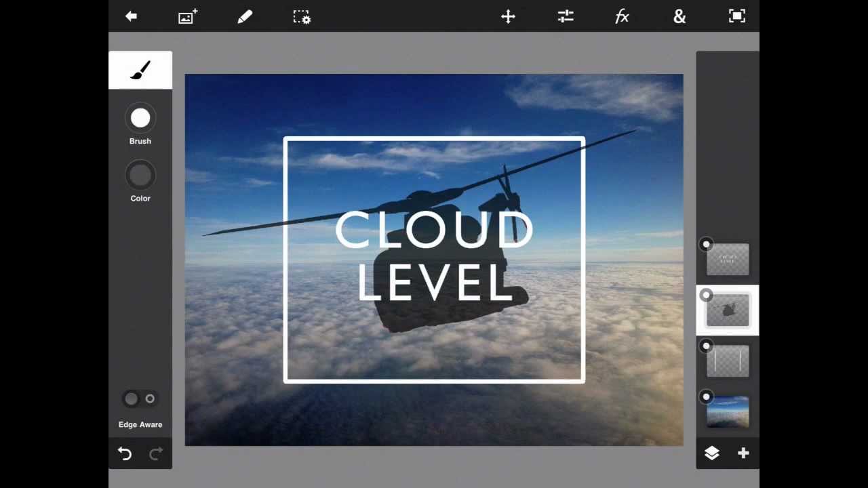Toggle visibility of the text layer
Image resolution: width=868 pixels, height=488 pixels.
(x=706, y=245)
